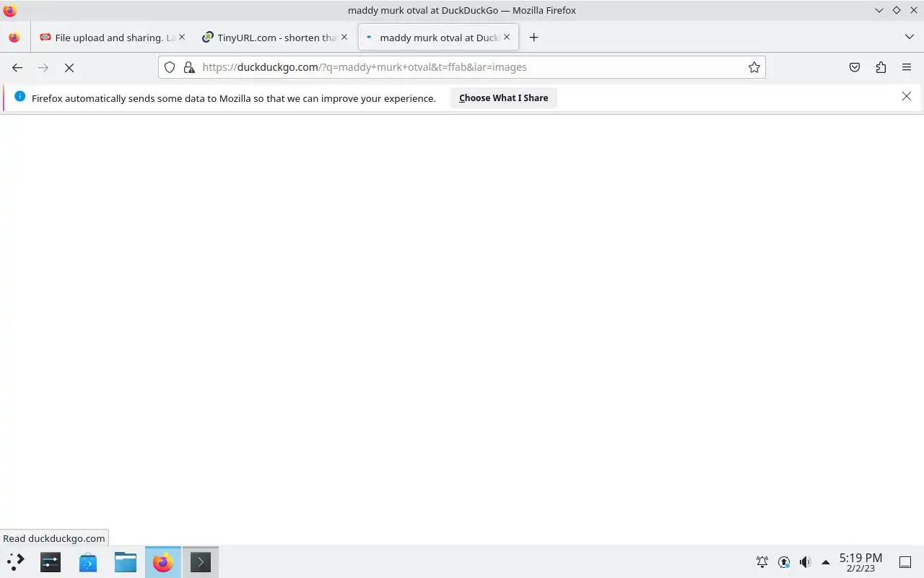Open the Firefox hamburger menu

coord(907,67)
